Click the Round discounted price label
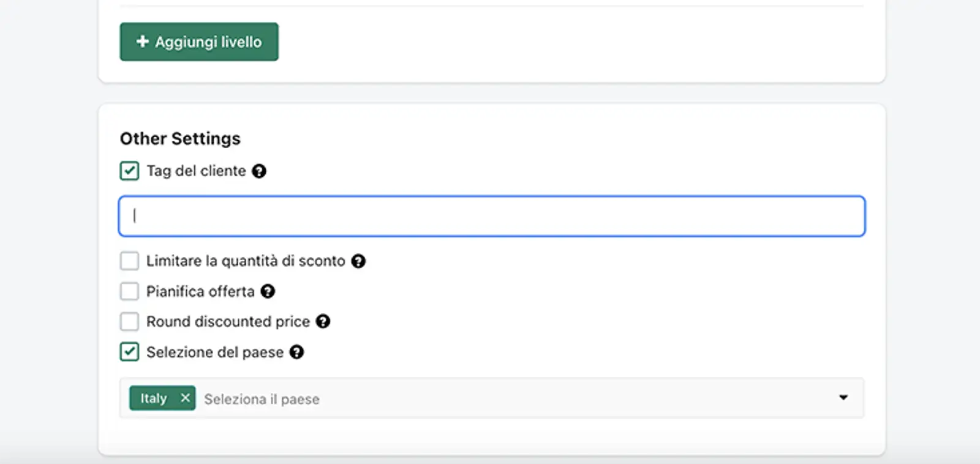 pyautogui.click(x=228, y=321)
